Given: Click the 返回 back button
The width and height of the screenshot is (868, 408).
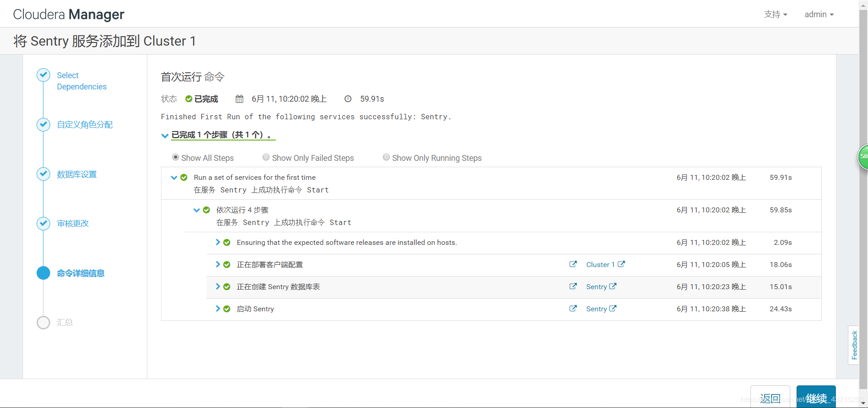Looking at the screenshot, I should pyautogui.click(x=770, y=397).
